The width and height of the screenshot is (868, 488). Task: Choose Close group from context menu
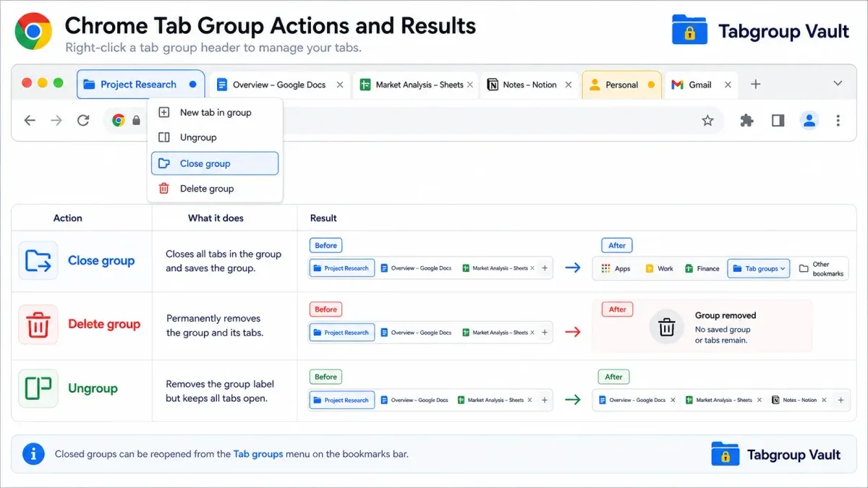pyautogui.click(x=214, y=163)
